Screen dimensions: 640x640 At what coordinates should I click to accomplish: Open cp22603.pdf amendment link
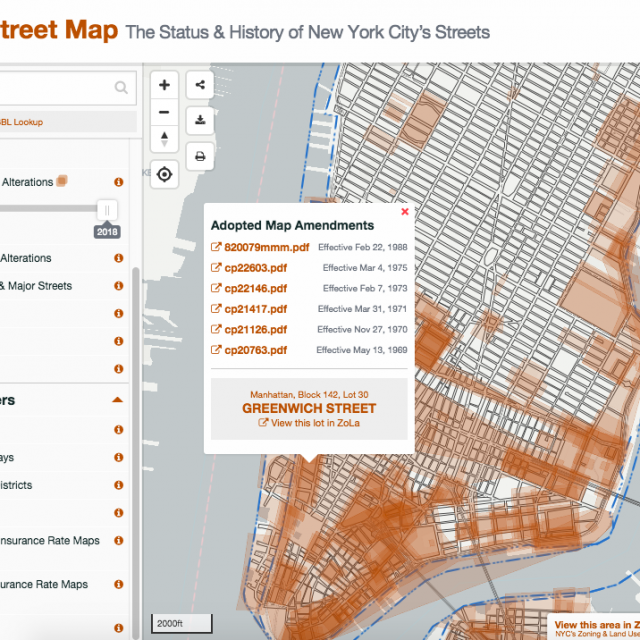tap(255, 268)
